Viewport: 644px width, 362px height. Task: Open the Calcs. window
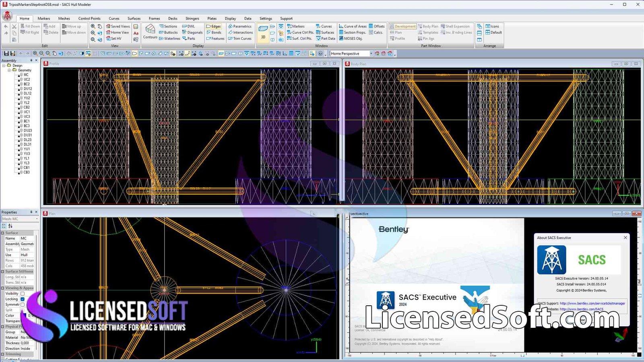point(376,33)
